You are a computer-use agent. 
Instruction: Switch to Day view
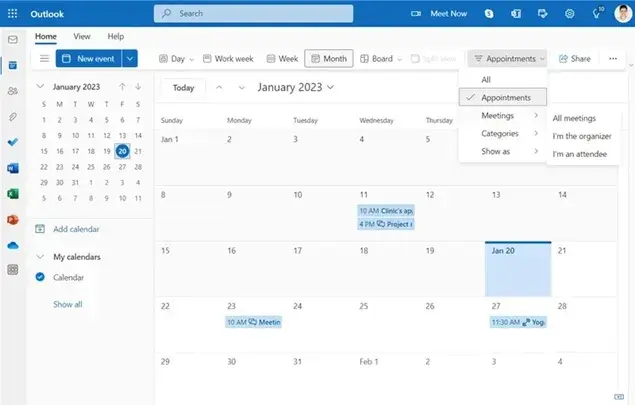click(x=172, y=59)
